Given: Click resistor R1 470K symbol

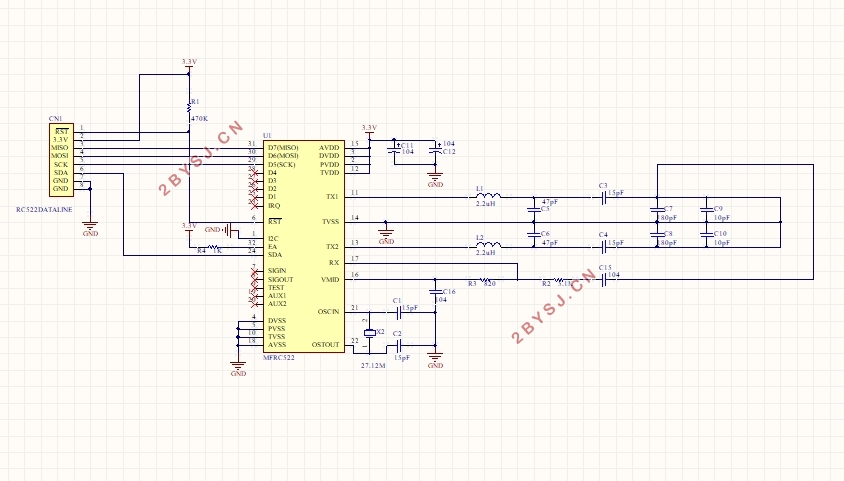Looking at the screenshot, I should (189, 107).
